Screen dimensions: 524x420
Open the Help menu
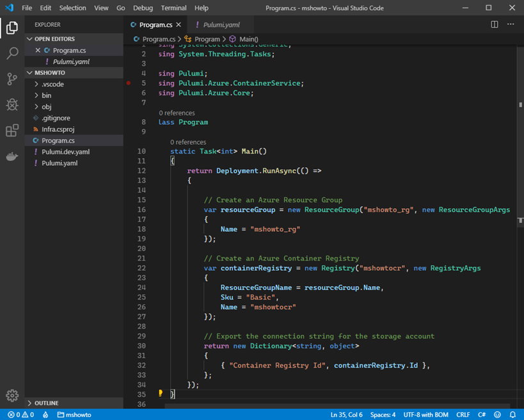[202, 8]
